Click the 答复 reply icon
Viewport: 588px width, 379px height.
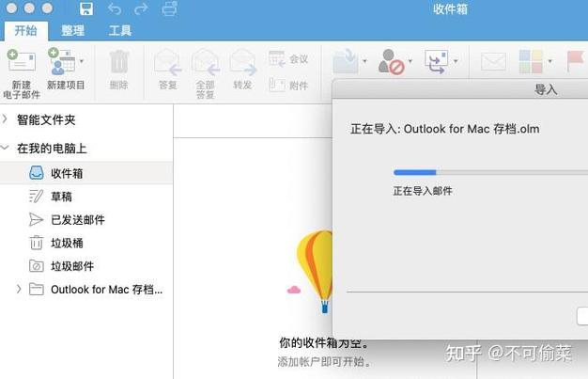[167, 62]
